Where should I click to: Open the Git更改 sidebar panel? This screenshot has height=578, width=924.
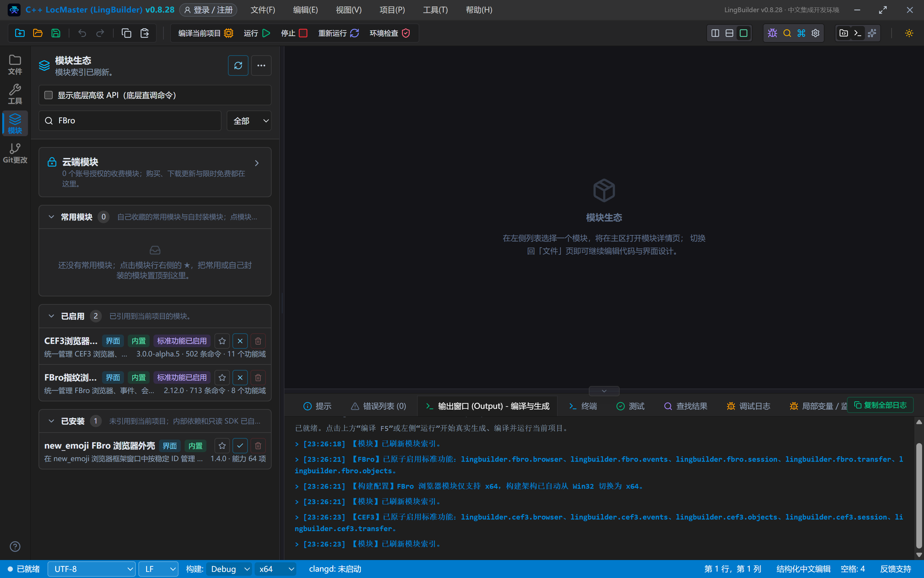click(x=15, y=153)
